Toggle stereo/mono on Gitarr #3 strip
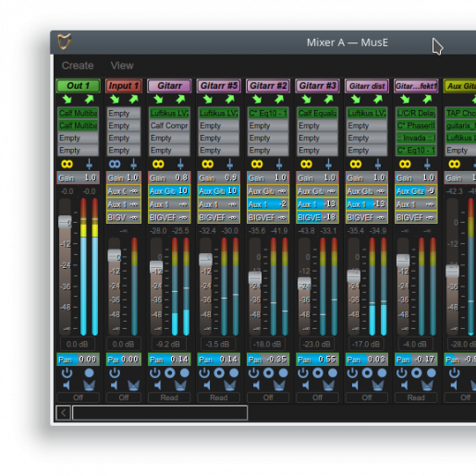Viewport: 476px width, 476px height. coord(306,164)
